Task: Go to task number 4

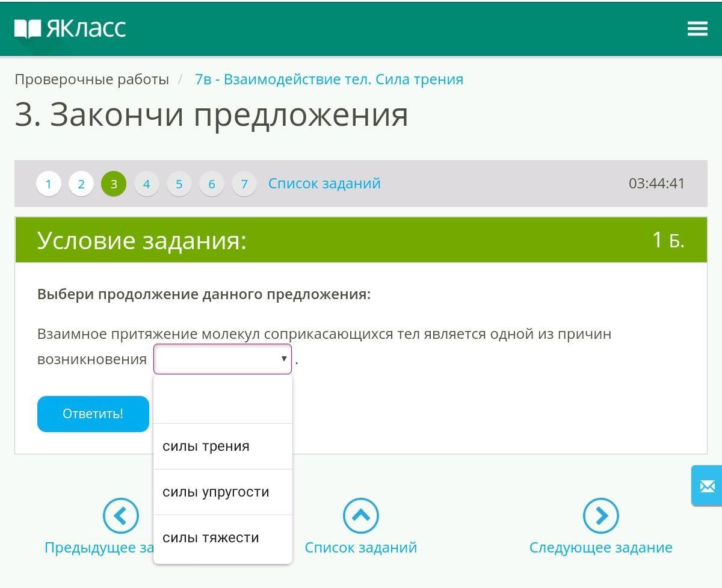Action: [x=146, y=184]
